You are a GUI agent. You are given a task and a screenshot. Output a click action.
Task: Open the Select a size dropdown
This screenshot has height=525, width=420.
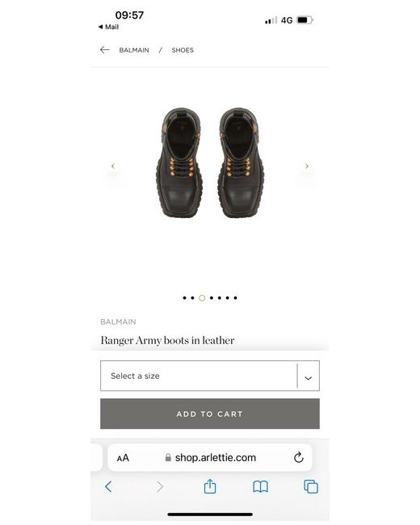point(210,376)
